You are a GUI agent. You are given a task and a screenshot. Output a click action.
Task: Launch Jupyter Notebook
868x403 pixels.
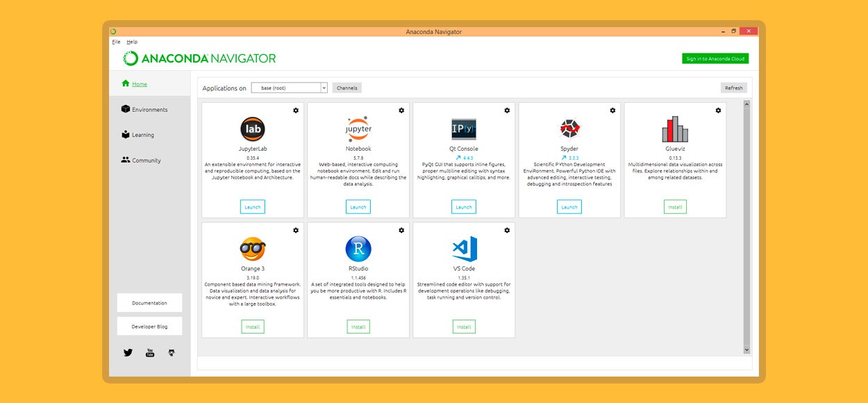[358, 207]
